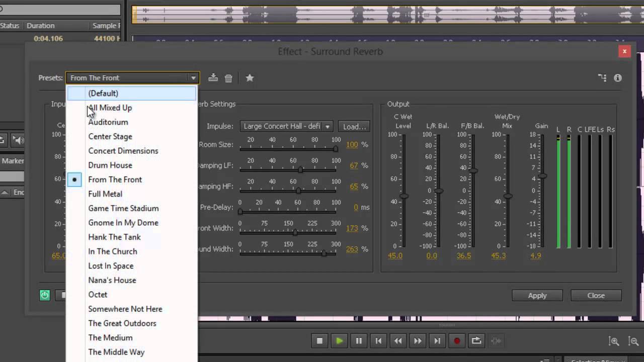This screenshot has width=644, height=362.
Task: Stop playback with the stop button
Action: pos(319,341)
